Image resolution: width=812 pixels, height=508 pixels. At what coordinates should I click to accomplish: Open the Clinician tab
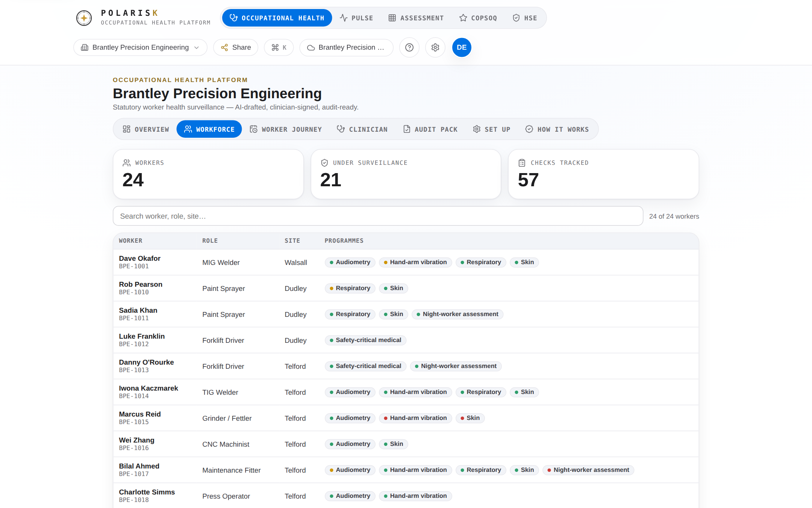(x=362, y=129)
